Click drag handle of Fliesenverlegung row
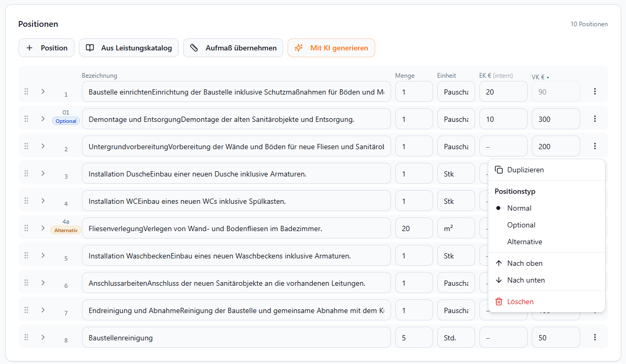The height and width of the screenshot is (364, 626). pos(26,228)
